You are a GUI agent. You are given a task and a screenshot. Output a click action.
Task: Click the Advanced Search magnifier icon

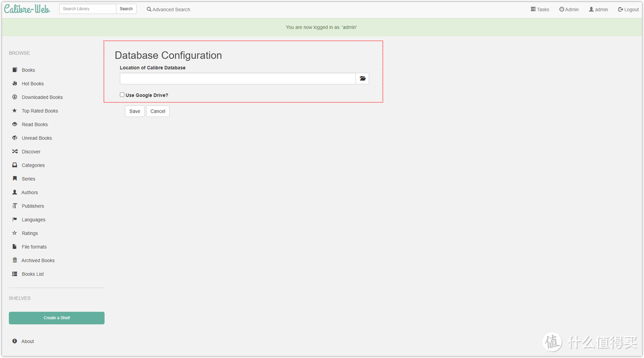tap(149, 9)
